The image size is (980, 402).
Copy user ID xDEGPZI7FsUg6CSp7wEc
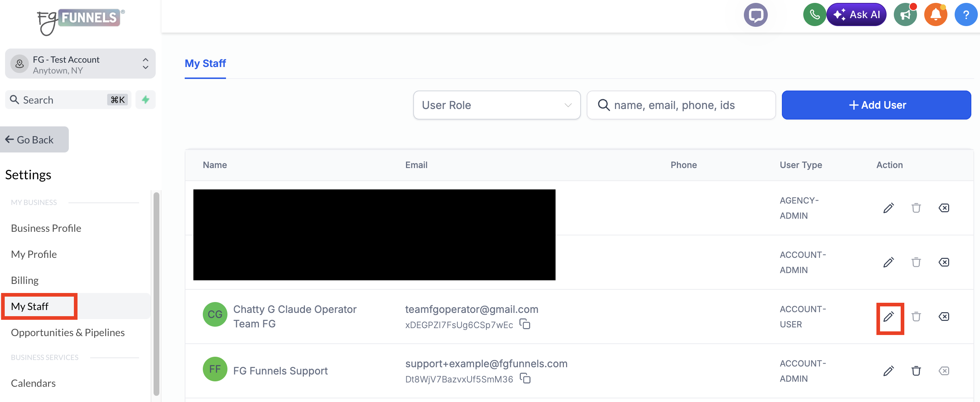pyautogui.click(x=525, y=324)
